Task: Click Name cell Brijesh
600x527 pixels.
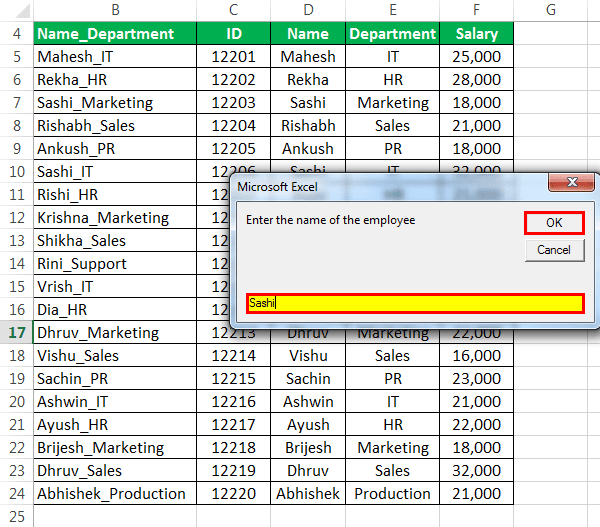Action: 308,447
